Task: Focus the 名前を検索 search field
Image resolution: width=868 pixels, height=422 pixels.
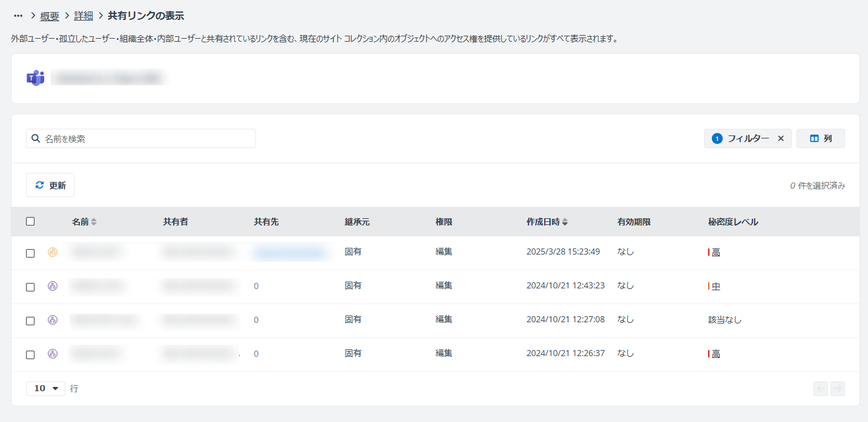Action: pyautogui.click(x=141, y=138)
